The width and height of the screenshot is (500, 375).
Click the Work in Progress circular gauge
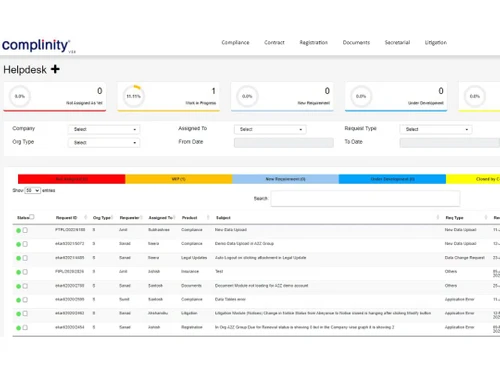(x=133, y=96)
